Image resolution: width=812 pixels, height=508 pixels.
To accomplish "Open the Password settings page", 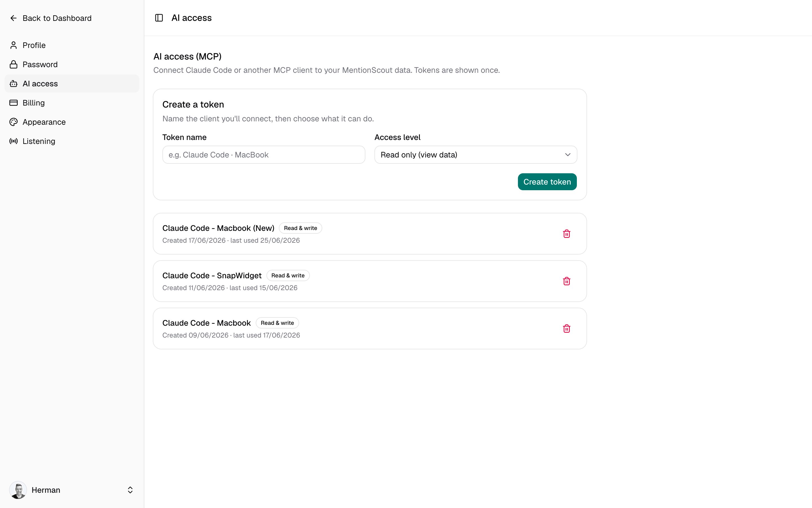I will [72, 65].
